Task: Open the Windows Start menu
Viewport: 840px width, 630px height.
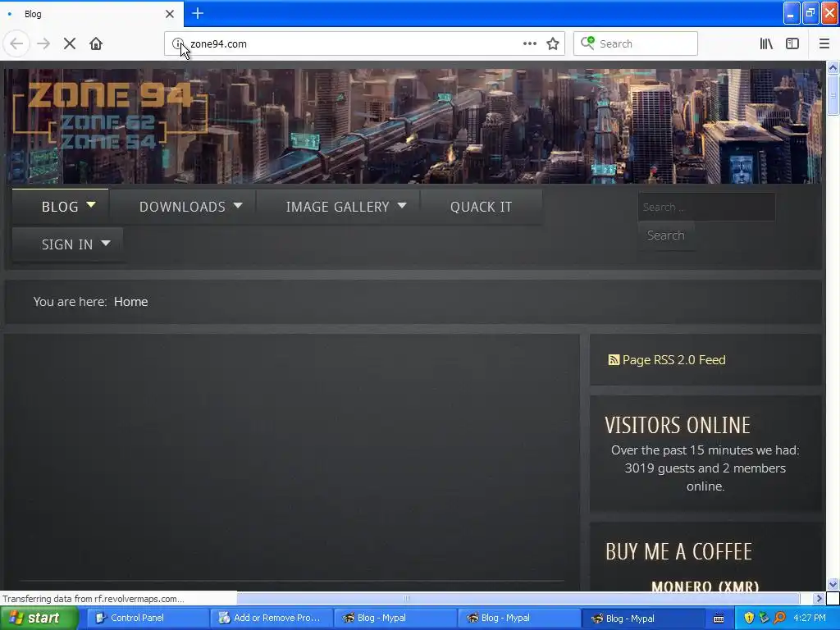Action: (x=39, y=618)
